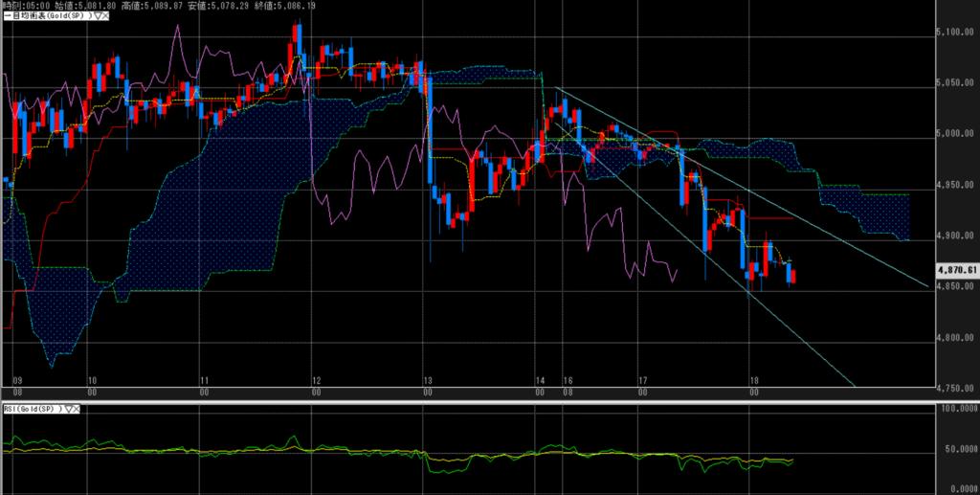Select date marker 13 on time axis
Viewport: 980px width, 495px height.
(427, 380)
